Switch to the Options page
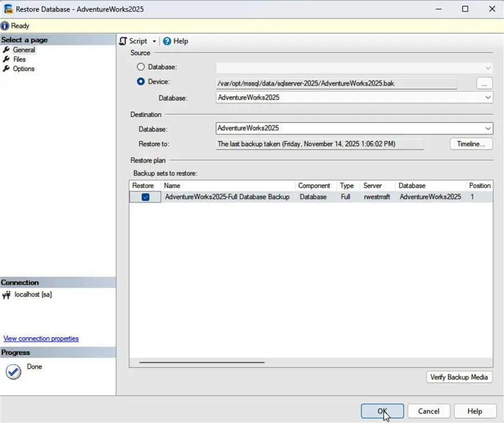This screenshot has height=423, width=504. click(24, 69)
